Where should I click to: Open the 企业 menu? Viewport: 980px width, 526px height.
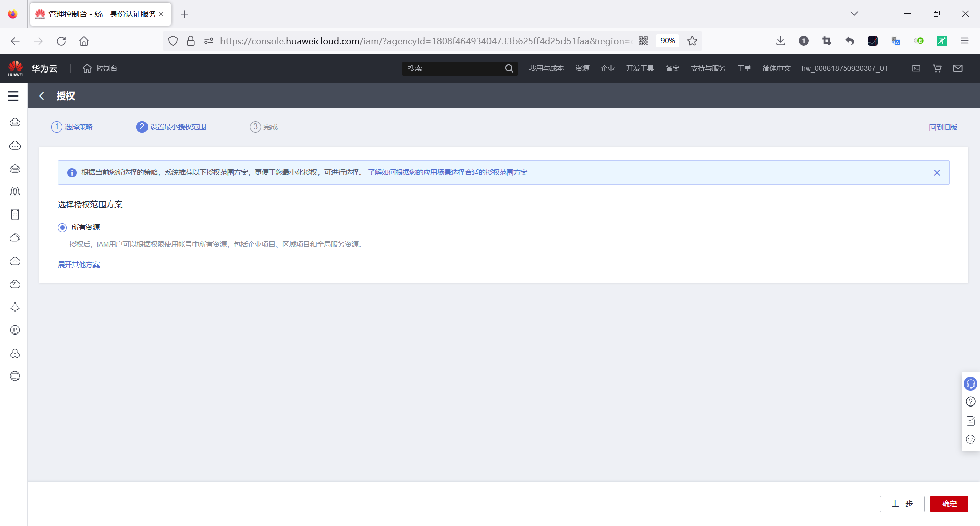point(607,68)
